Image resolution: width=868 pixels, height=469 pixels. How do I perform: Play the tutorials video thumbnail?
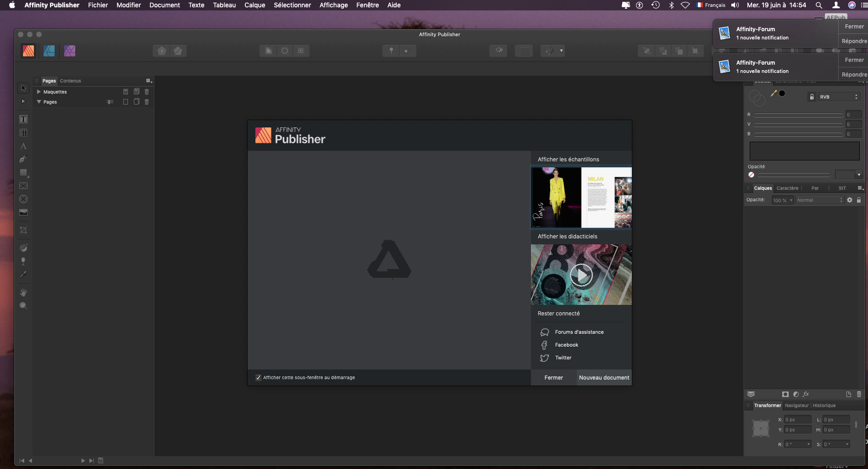581,275
